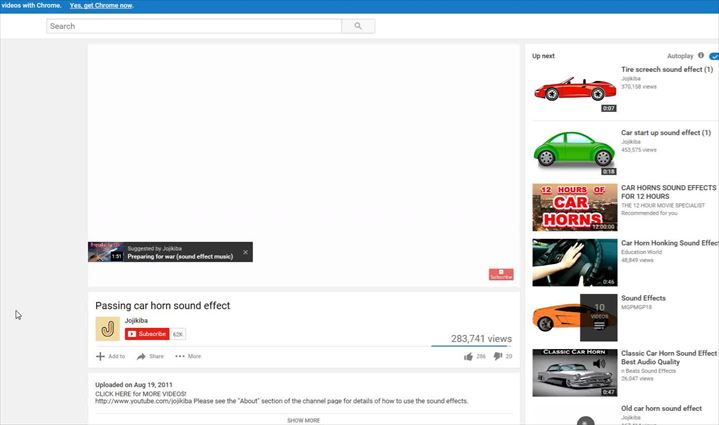Click the search magnifier button

[358, 26]
